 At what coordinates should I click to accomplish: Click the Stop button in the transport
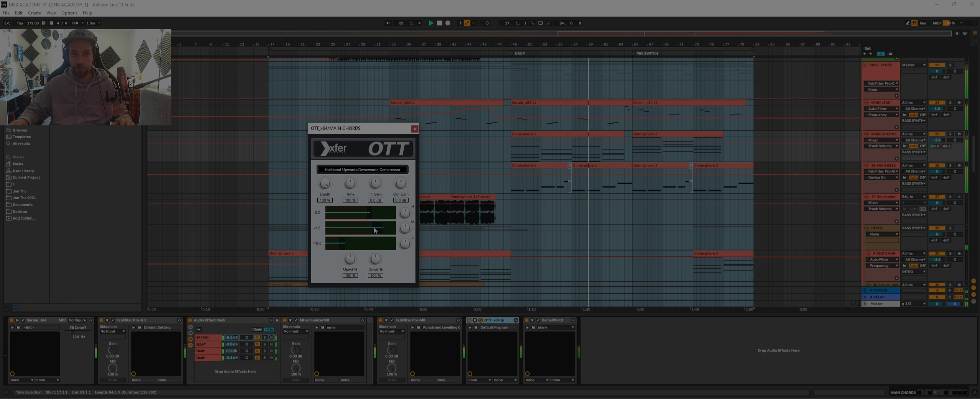(440, 23)
